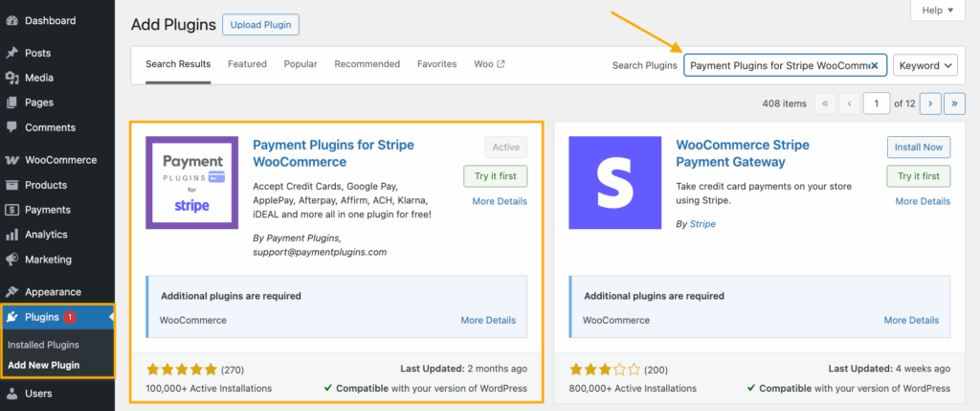Image resolution: width=980 pixels, height=411 pixels.
Task: Open the Keyword search type dropdown
Action: pos(925,65)
